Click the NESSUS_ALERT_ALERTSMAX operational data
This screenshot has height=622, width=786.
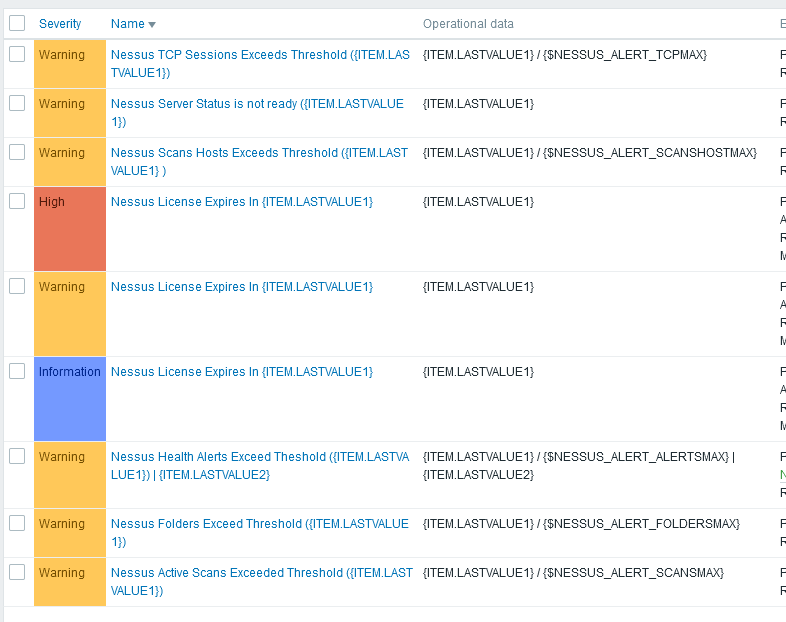[x=578, y=466]
